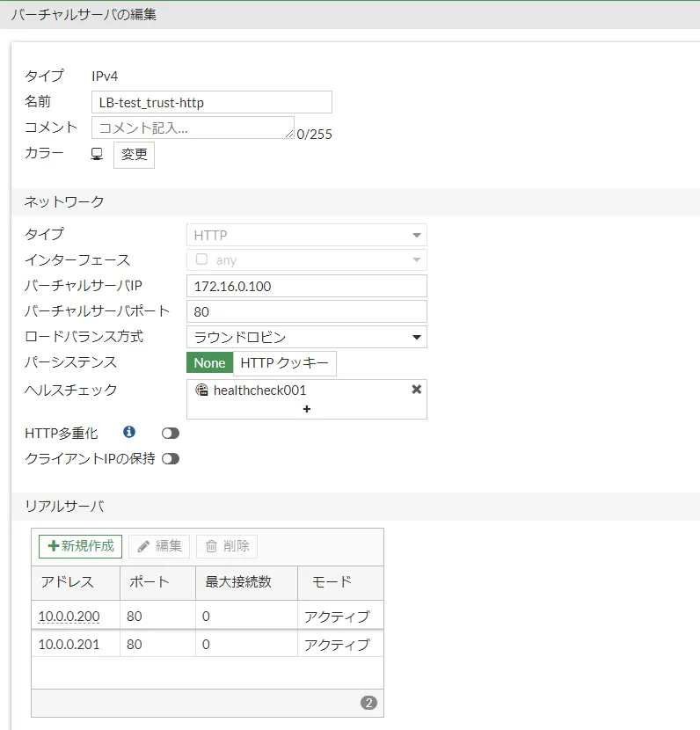Click the バーチャルサーバIP field 172.16.0.100
The width and height of the screenshot is (700, 730).
tap(307, 286)
